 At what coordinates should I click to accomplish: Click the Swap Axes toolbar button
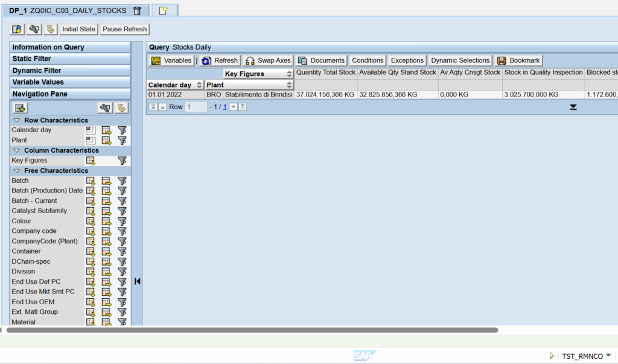coord(268,60)
